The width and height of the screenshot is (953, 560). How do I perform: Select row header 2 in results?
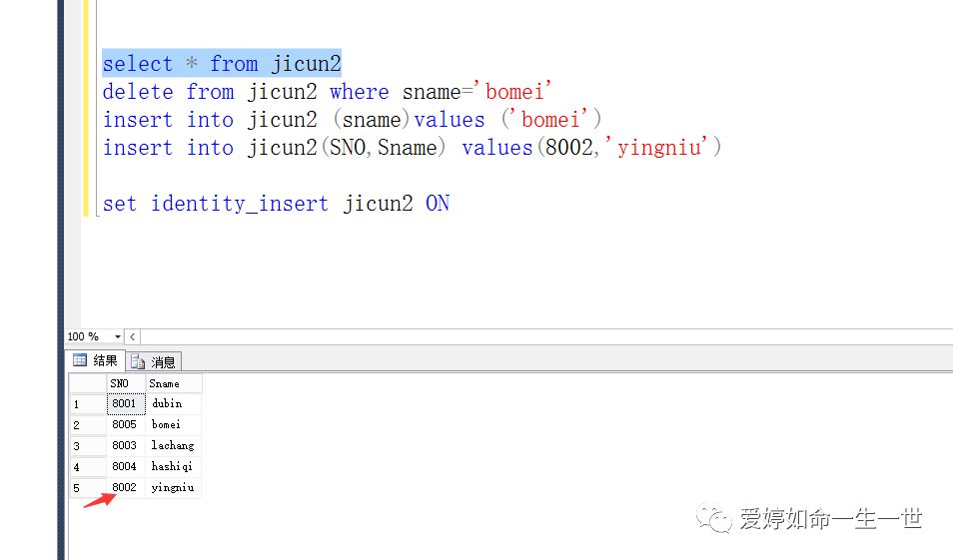coord(88,425)
